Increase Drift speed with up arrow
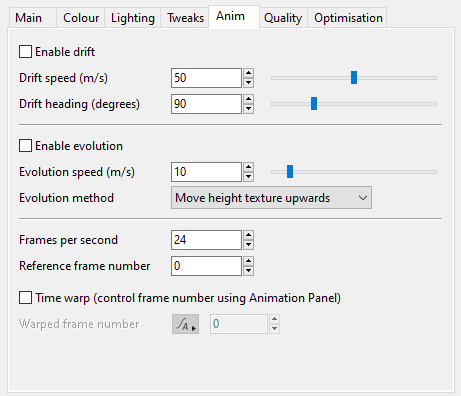Screen dimensions: 461x396 coord(248,73)
